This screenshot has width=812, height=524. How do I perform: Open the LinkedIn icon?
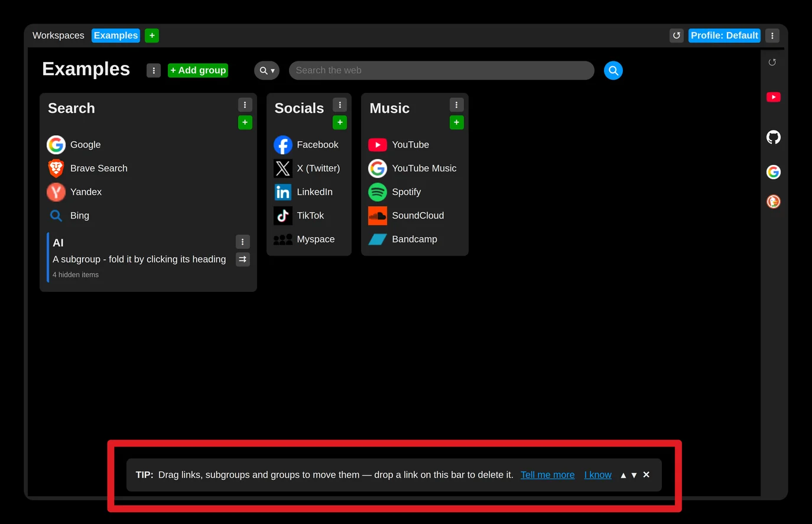tap(283, 192)
